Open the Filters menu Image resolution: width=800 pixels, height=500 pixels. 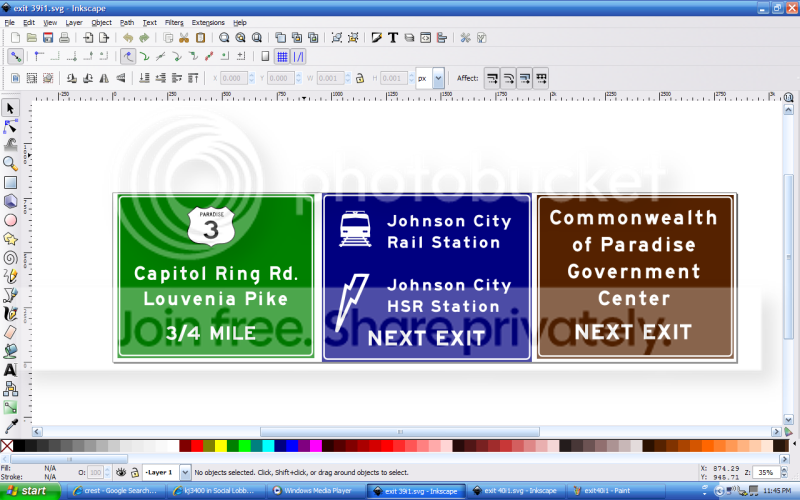pyautogui.click(x=174, y=22)
